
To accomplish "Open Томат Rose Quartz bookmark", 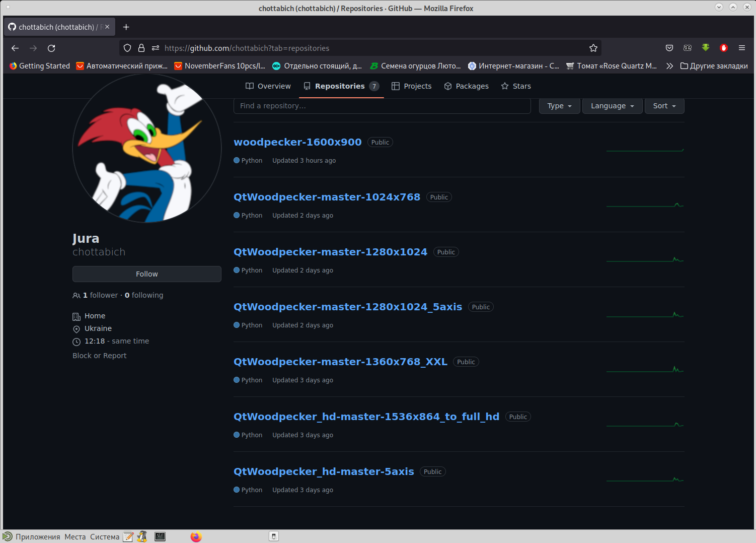I will point(612,66).
